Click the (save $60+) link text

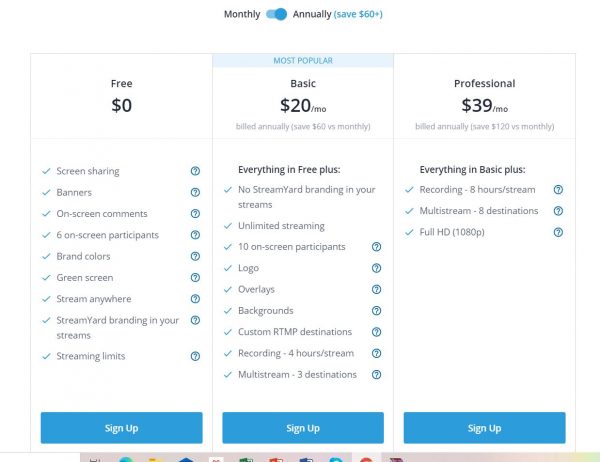tap(358, 14)
